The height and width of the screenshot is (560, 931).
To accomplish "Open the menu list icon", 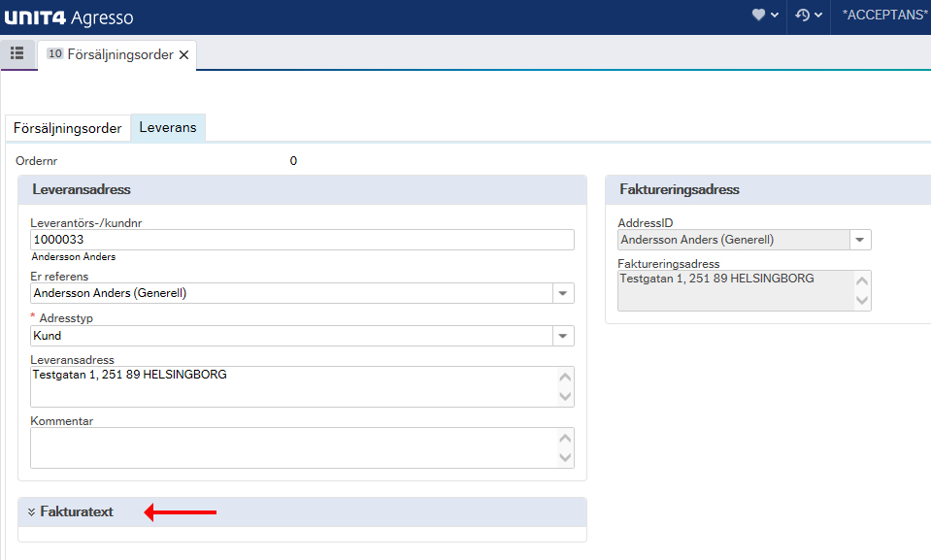I will [17, 53].
